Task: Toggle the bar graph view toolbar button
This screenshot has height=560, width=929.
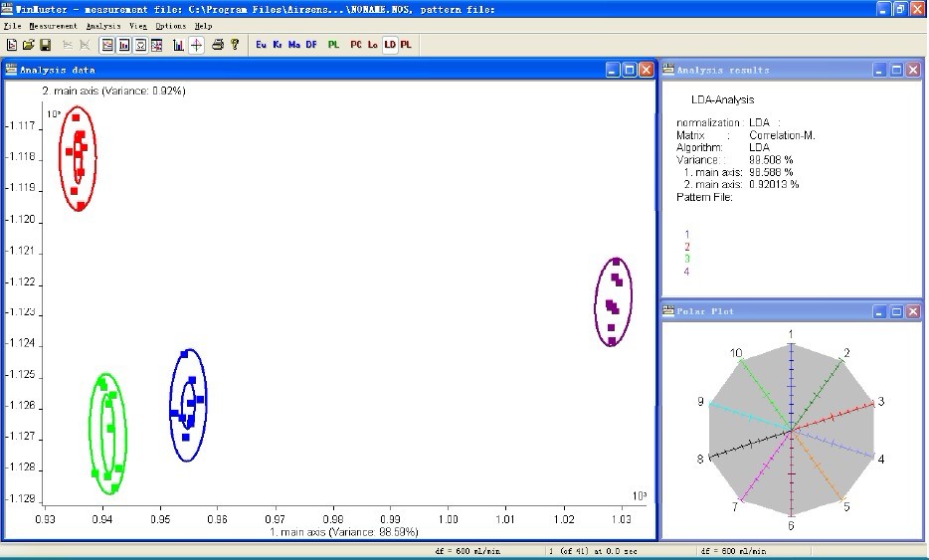Action: (123, 45)
